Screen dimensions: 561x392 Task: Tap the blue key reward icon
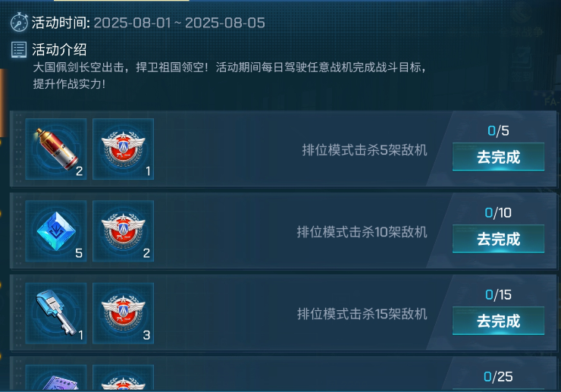tap(56, 313)
